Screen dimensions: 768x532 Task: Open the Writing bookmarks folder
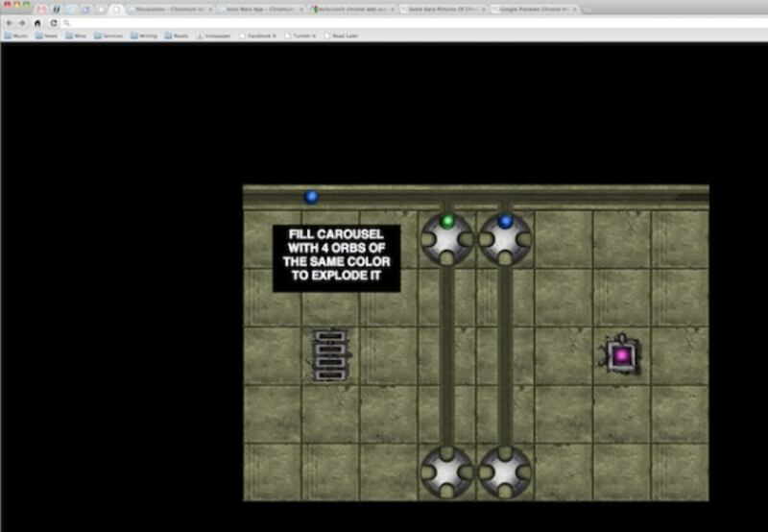pyautogui.click(x=144, y=36)
